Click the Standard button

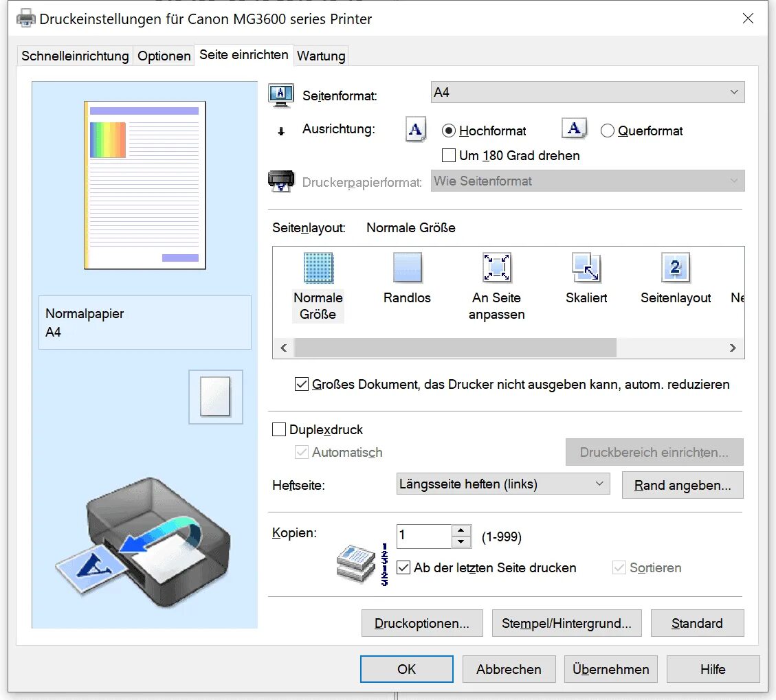pos(698,623)
